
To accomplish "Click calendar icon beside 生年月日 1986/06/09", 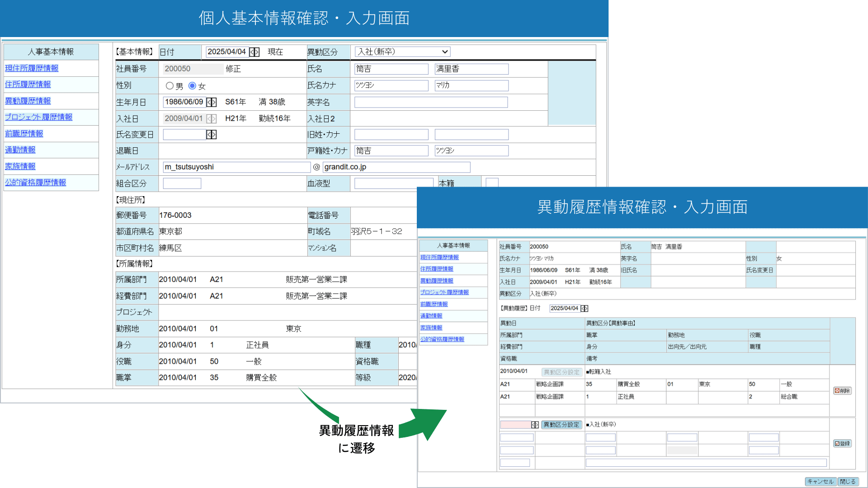I will [211, 102].
